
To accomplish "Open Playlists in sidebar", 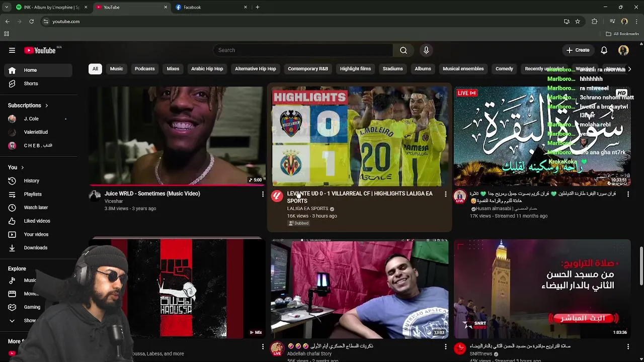I will tap(39, 194).
